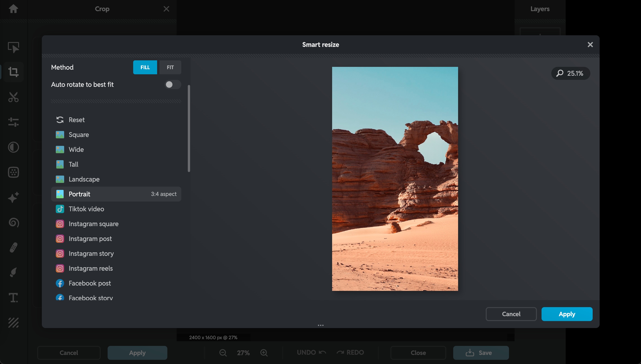Pick the Instagram square preset
The height and width of the screenshot is (364, 641).
coord(116,224)
